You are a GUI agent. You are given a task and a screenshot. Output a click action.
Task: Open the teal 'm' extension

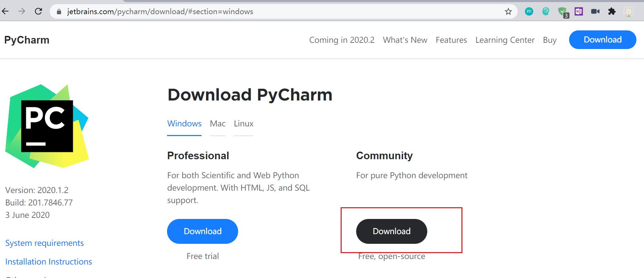pos(529,12)
